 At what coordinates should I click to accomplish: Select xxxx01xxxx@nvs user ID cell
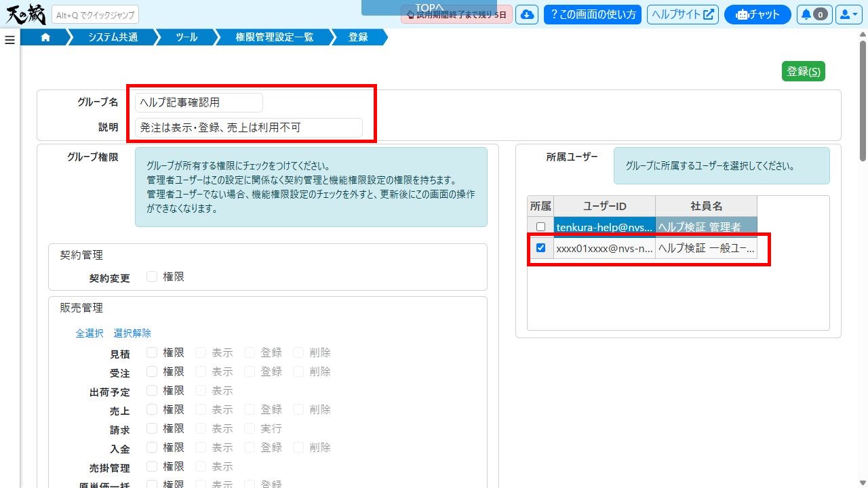point(604,248)
